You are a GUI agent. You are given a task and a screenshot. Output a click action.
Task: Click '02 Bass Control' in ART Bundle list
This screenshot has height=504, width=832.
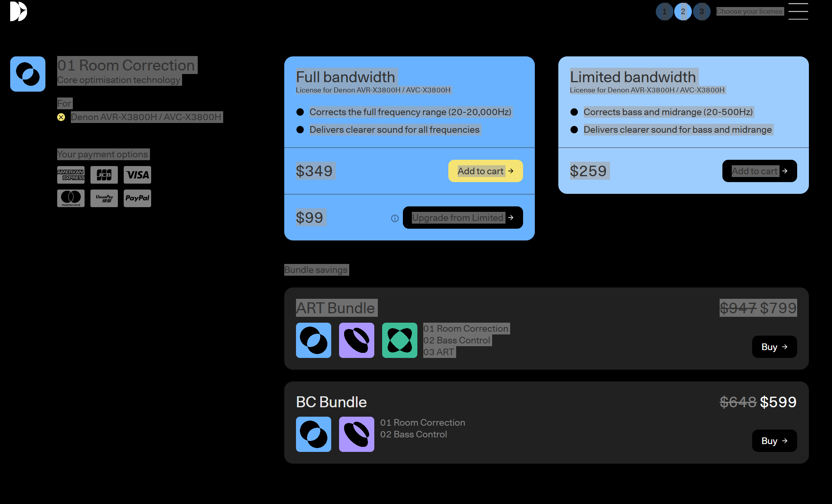tap(457, 340)
